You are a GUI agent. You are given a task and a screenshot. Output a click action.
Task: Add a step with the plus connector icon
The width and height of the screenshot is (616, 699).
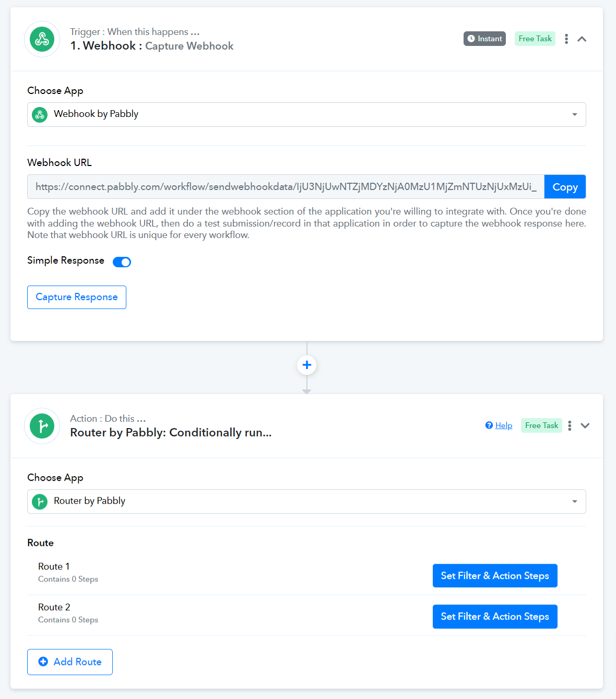(307, 365)
